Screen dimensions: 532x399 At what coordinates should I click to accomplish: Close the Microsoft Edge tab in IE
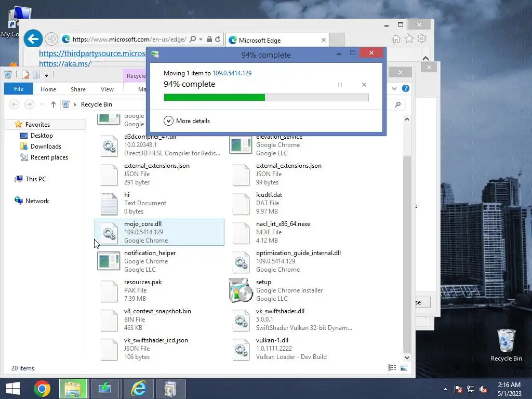coord(323,40)
